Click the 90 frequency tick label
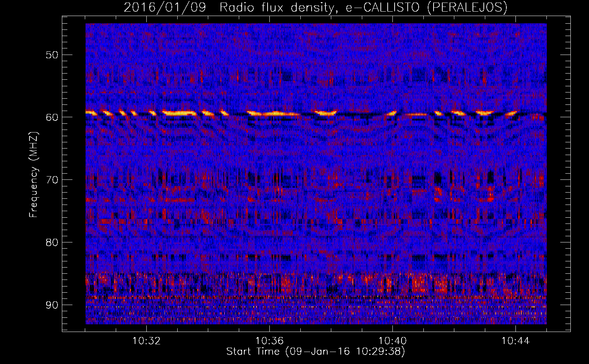 pyautogui.click(x=52, y=305)
